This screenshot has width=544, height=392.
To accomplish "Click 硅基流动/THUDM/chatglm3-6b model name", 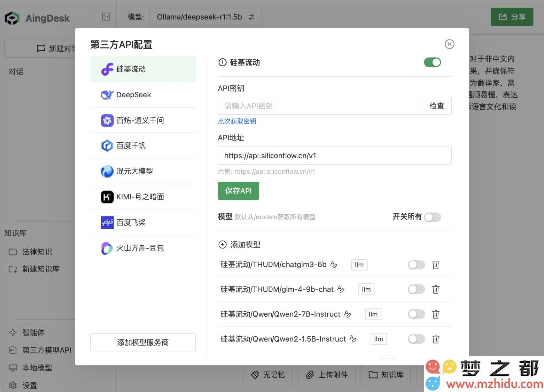I will click(273, 265).
